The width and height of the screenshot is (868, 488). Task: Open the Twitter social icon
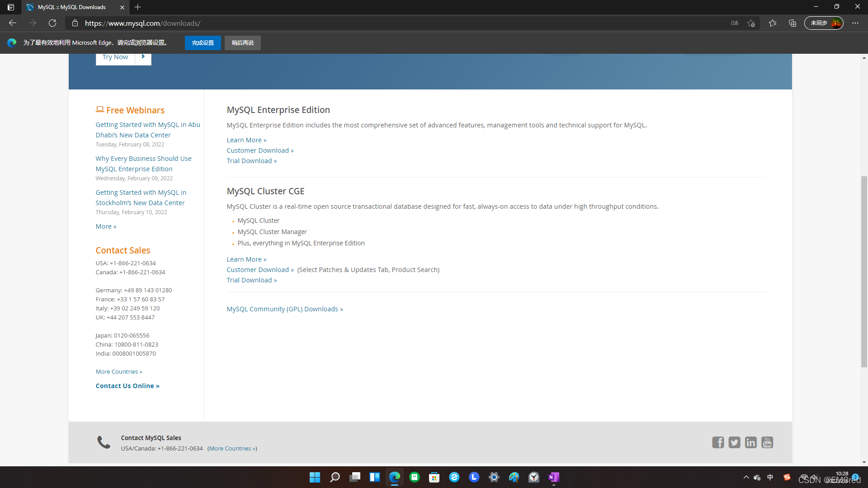click(x=734, y=442)
